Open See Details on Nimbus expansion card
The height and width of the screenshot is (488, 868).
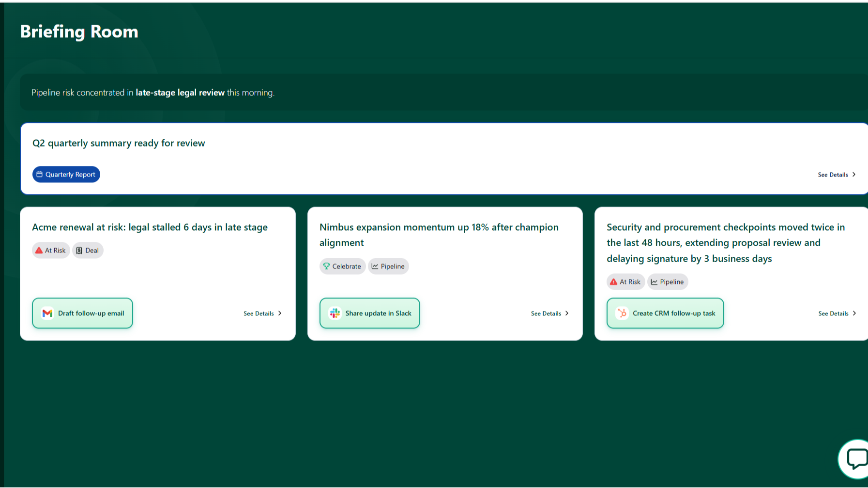(550, 313)
